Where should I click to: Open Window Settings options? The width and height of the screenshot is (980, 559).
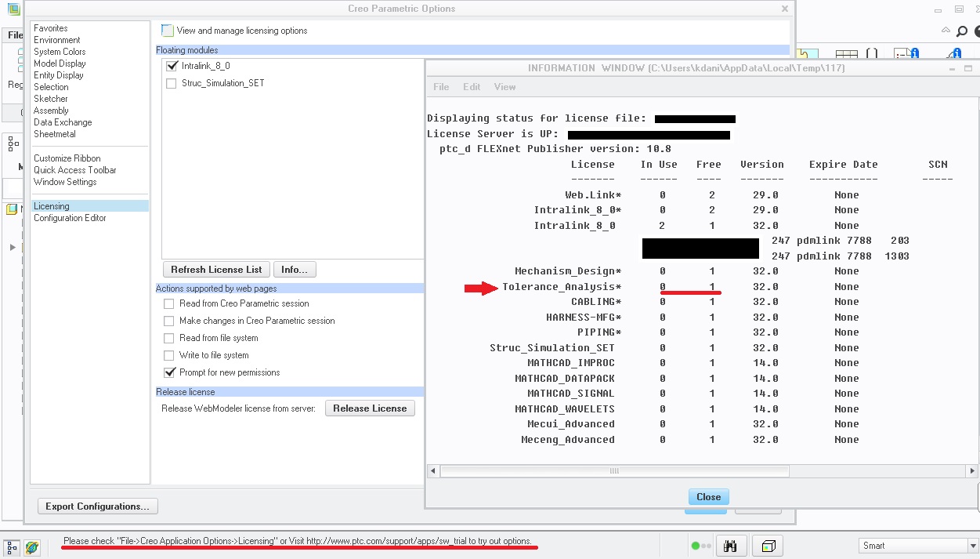65,182
